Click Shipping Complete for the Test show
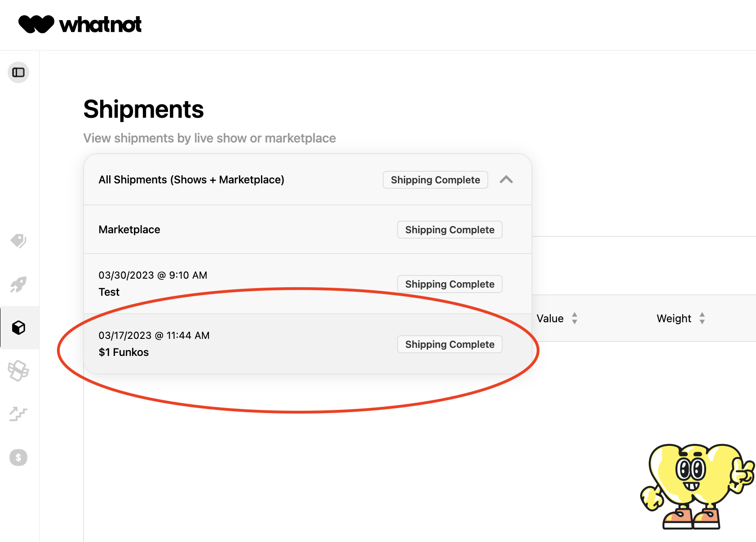756x542 pixels. (x=449, y=284)
